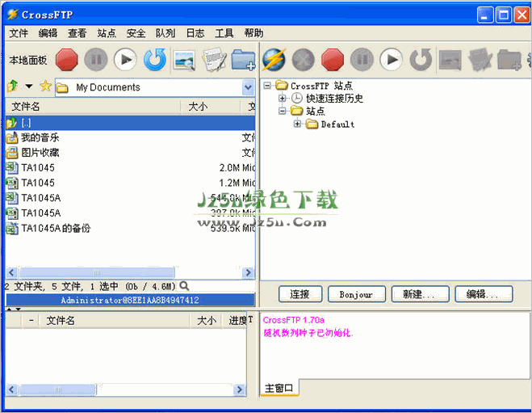Open the 站点 menu

pyautogui.click(x=107, y=33)
